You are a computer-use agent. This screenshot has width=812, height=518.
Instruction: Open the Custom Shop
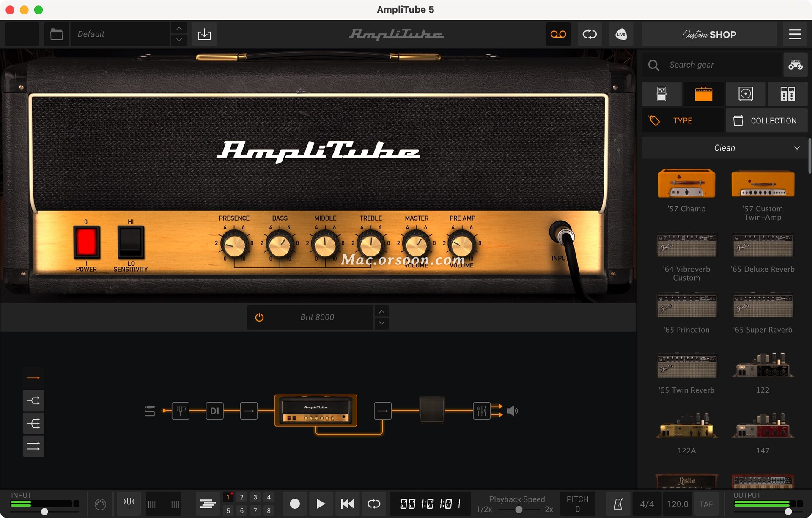click(x=709, y=34)
